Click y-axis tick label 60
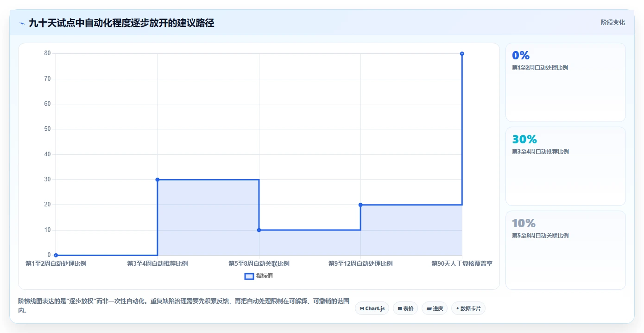 (47, 104)
